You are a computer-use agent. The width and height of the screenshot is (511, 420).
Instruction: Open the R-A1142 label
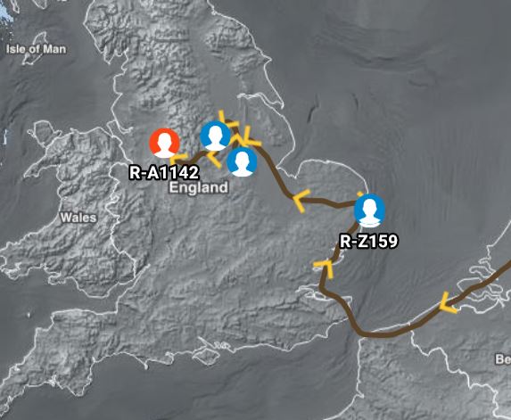(164, 173)
